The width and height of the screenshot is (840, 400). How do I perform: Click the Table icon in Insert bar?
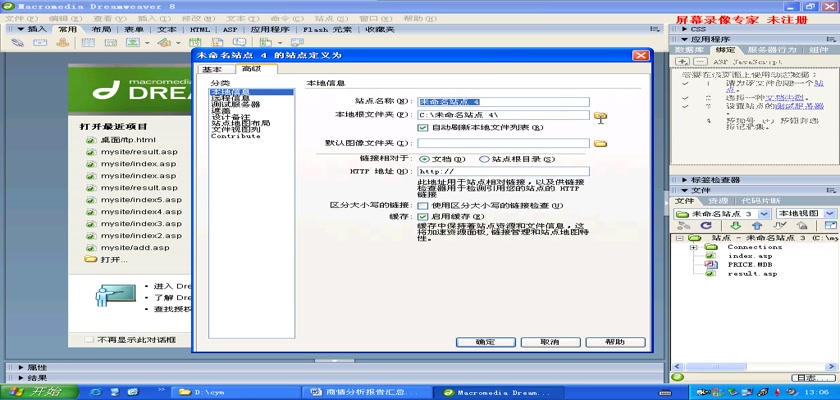point(88,42)
